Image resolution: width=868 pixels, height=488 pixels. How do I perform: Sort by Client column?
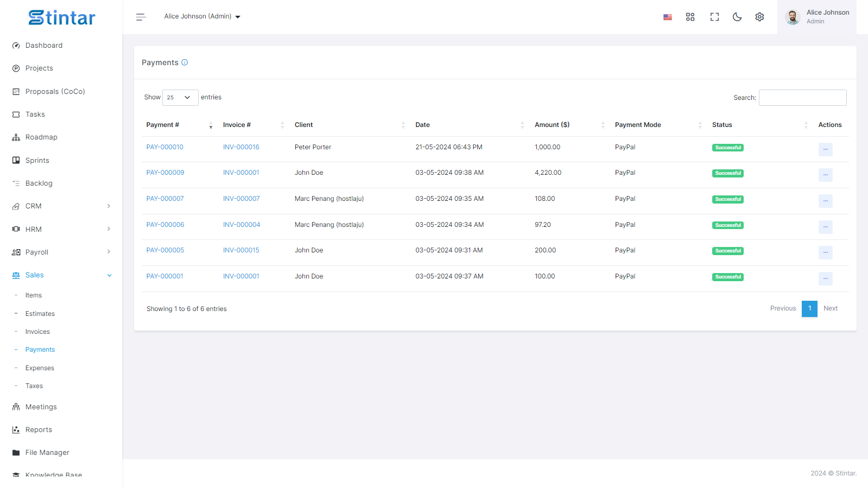coord(350,125)
